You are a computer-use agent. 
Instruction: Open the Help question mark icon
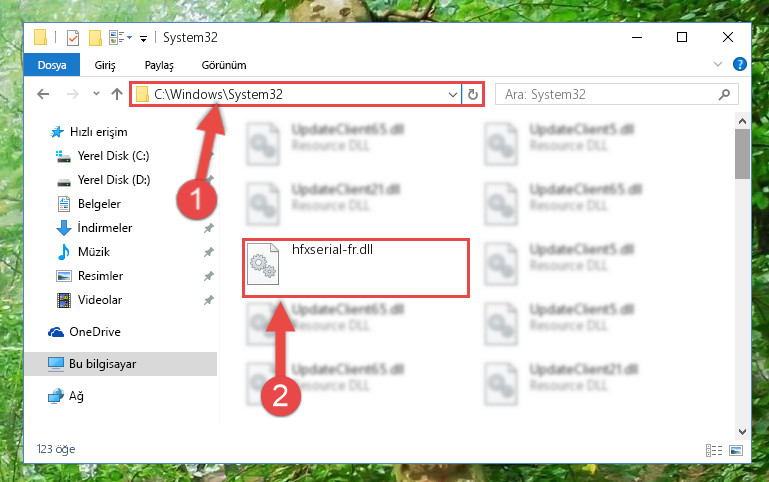click(739, 64)
